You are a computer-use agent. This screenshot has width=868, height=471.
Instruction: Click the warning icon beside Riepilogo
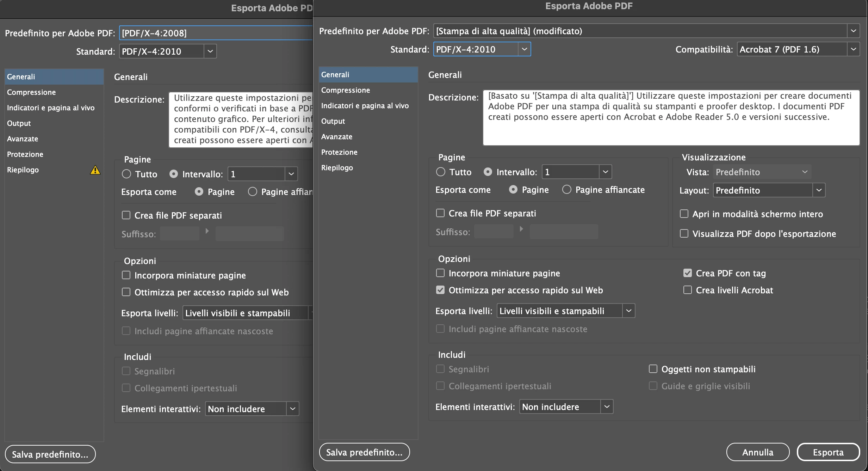(95, 170)
